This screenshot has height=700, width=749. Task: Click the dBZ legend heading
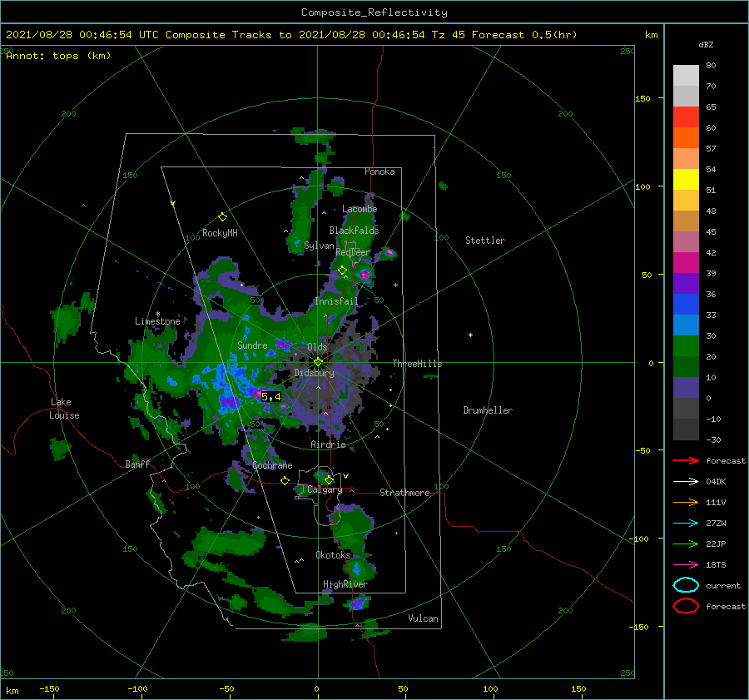706,44
